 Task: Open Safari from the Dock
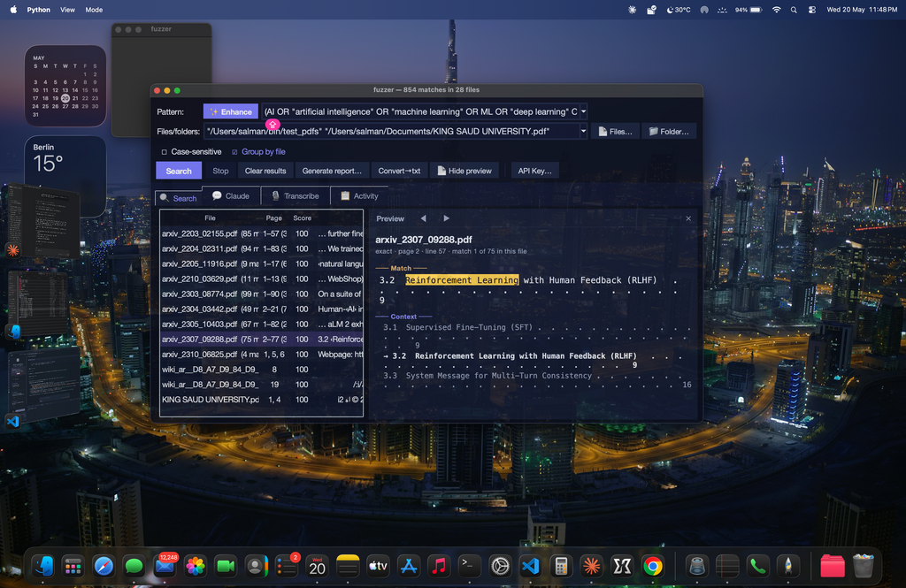tap(104, 566)
